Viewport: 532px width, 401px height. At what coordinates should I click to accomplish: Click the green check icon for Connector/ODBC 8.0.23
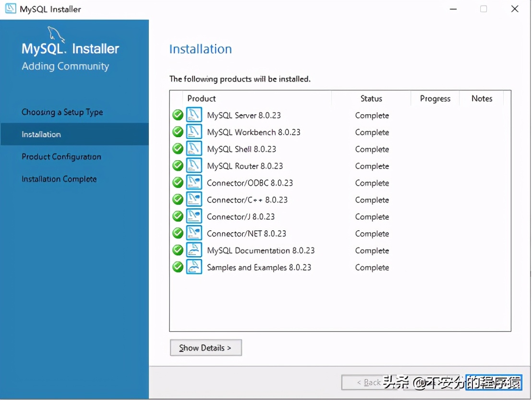(x=178, y=183)
